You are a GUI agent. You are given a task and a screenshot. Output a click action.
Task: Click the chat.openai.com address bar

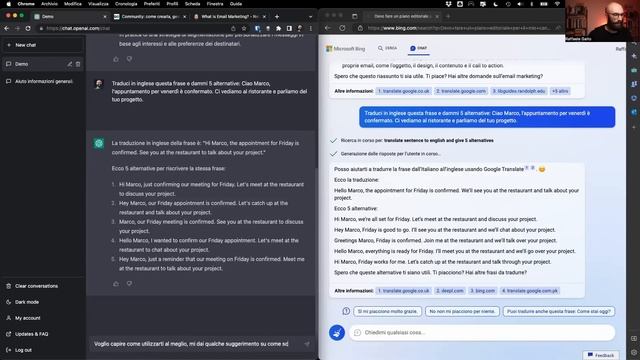point(135,28)
